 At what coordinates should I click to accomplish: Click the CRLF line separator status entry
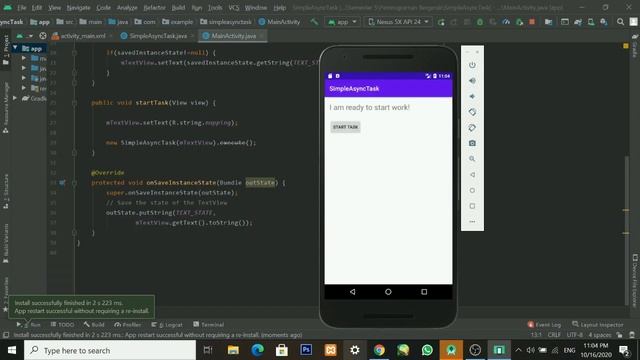[x=554, y=335]
